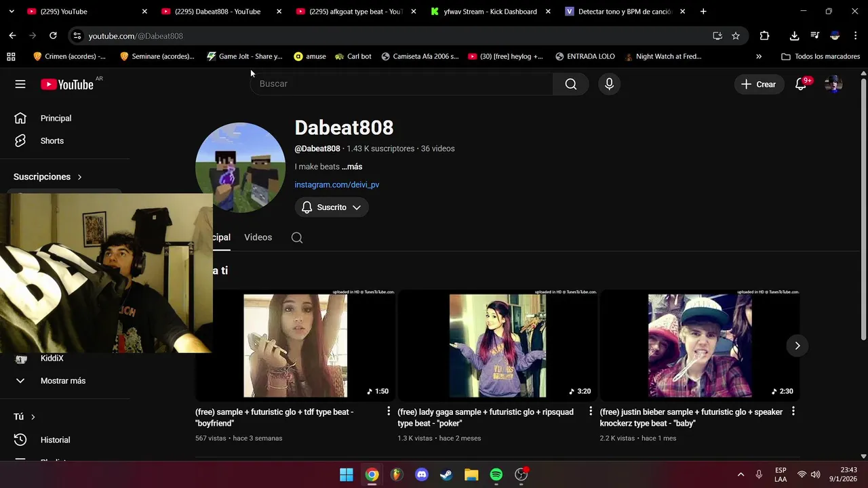This screenshot has height=488, width=868.
Task: Switch to the "yfwav Stream - Kick Dashboard" tab
Action: coord(490,12)
